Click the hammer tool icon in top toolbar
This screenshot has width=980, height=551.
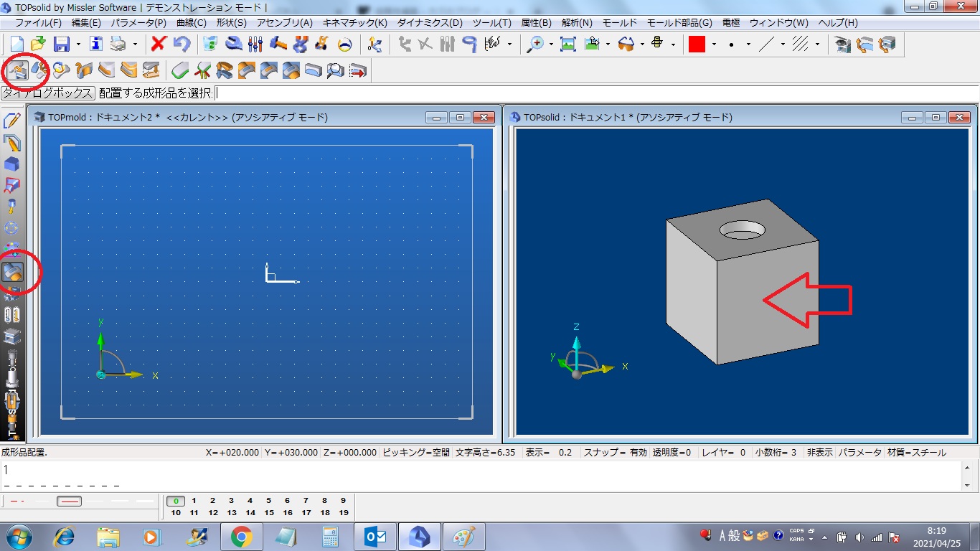click(278, 44)
